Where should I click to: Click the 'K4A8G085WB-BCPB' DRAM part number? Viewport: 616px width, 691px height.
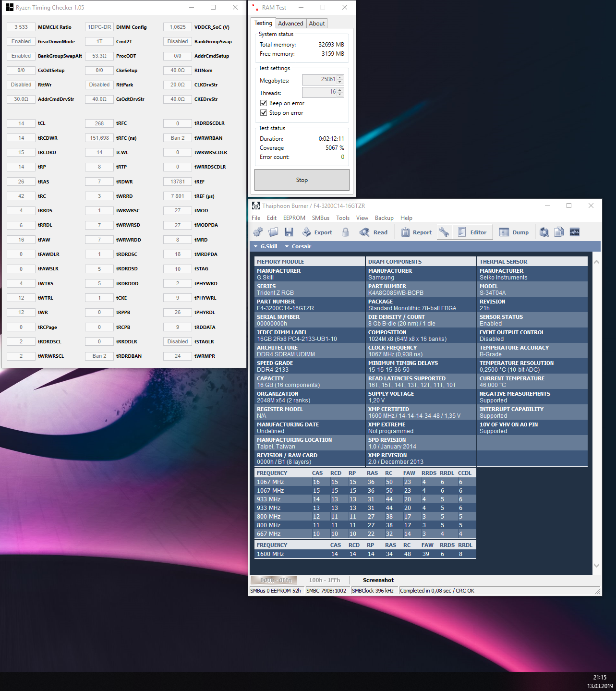[396, 293]
